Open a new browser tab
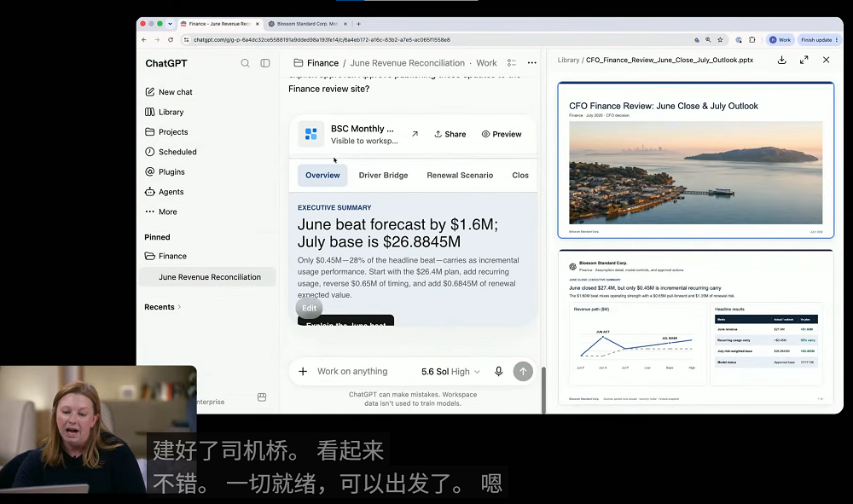This screenshot has width=853, height=504. [358, 24]
